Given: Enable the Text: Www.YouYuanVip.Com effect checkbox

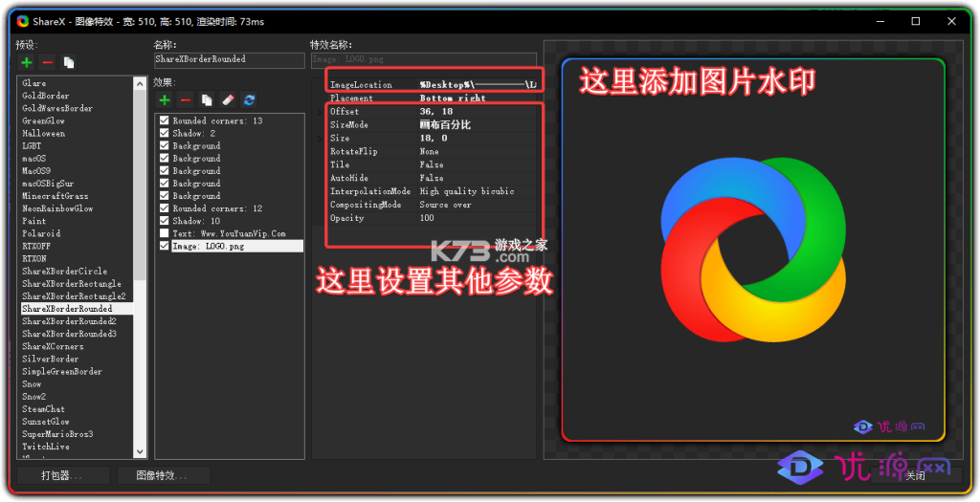Looking at the screenshot, I should (x=165, y=233).
